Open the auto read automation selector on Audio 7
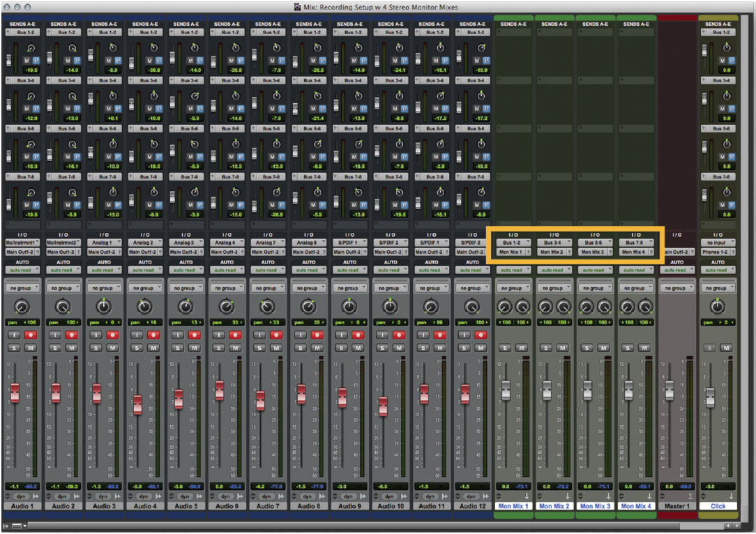 (x=268, y=270)
